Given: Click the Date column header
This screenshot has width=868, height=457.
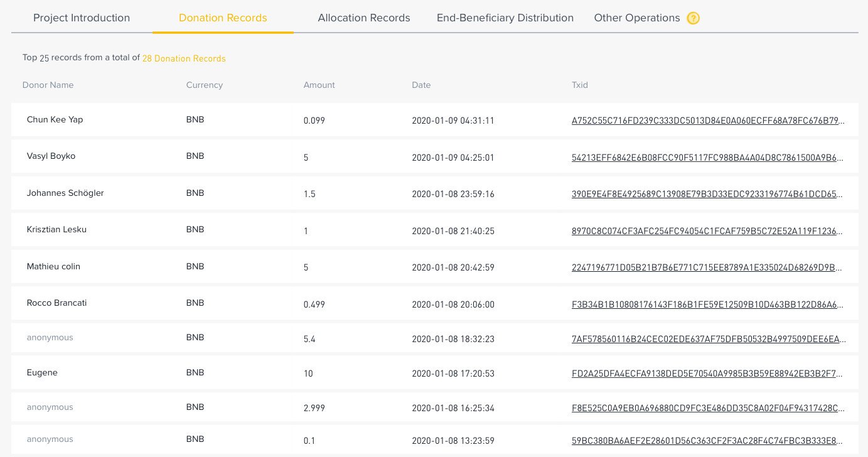Looking at the screenshot, I should [421, 85].
